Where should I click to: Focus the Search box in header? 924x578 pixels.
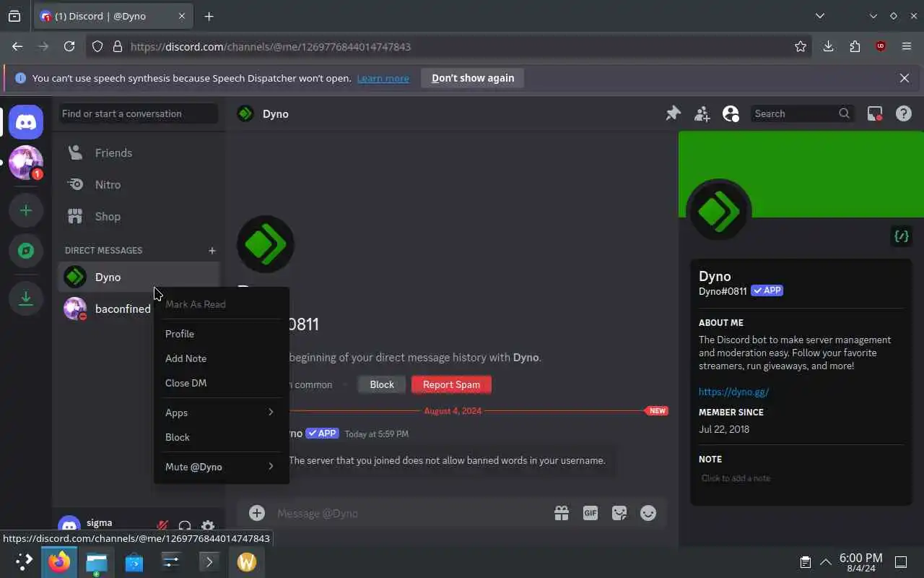tap(801, 113)
